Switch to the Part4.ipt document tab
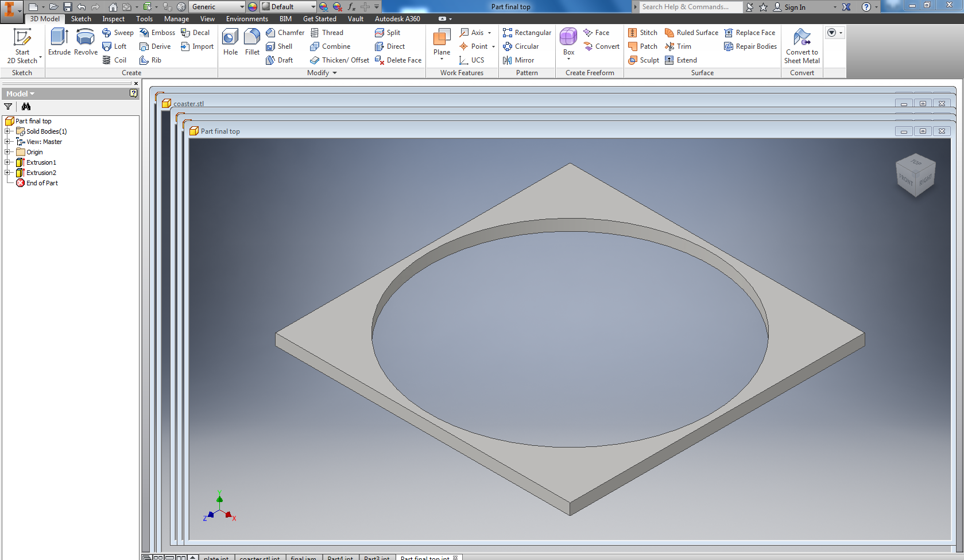Screen dimensions: 964x560 click(340, 557)
